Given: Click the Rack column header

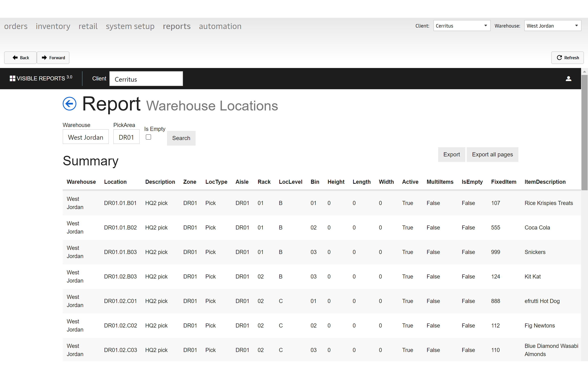Looking at the screenshot, I should tap(264, 182).
